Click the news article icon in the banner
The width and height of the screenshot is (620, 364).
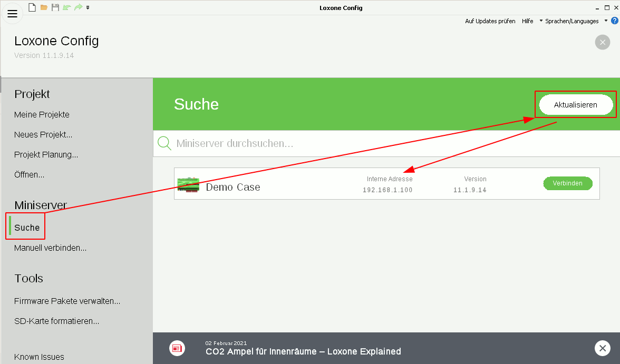click(177, 348)
